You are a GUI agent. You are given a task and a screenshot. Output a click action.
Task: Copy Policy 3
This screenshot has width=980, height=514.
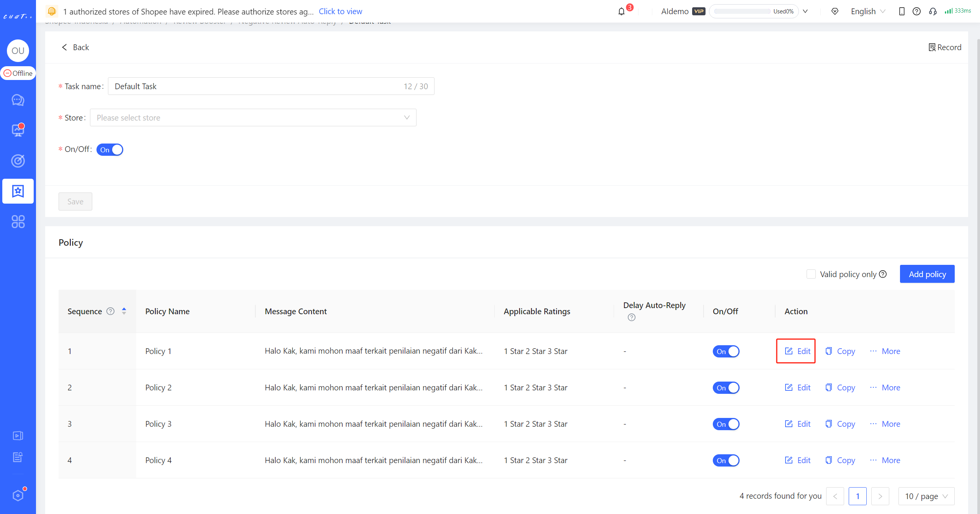(x=840, y=424)
